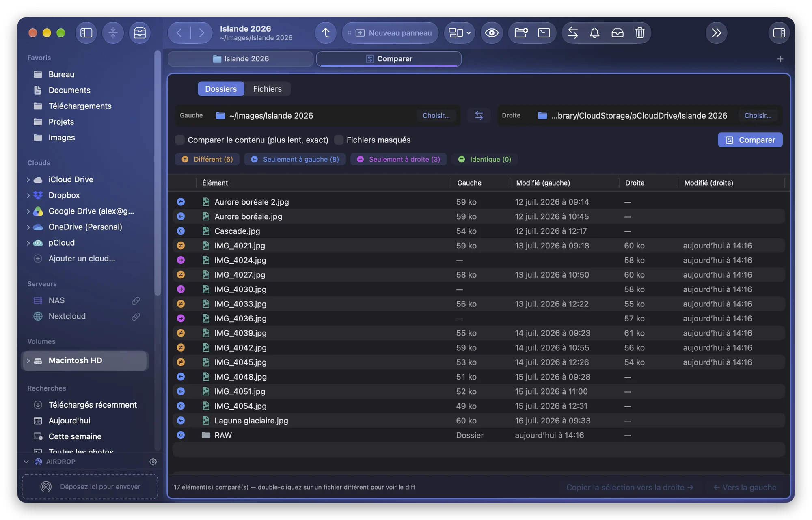812x520 pixels.
Task: Select the Dossiers segment
Action: click(221, 89)
